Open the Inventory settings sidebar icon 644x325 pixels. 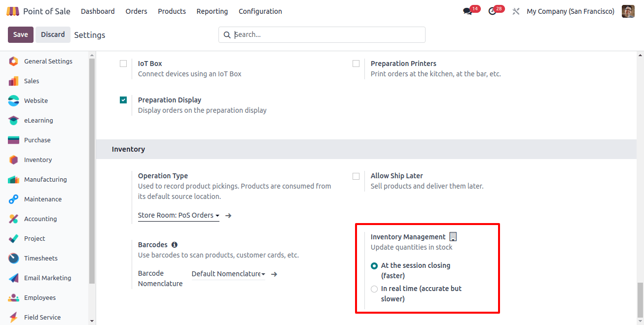pos(14,160)
